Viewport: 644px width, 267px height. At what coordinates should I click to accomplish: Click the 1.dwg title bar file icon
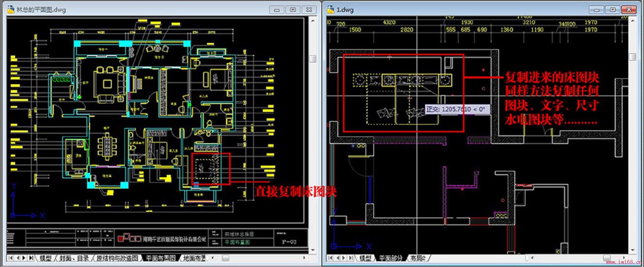tap(331, 9)
